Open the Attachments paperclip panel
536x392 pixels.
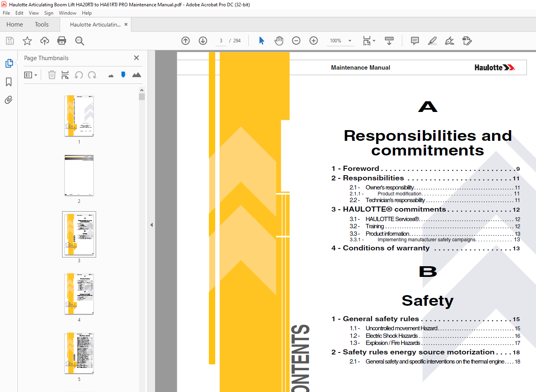click(9, 100)
